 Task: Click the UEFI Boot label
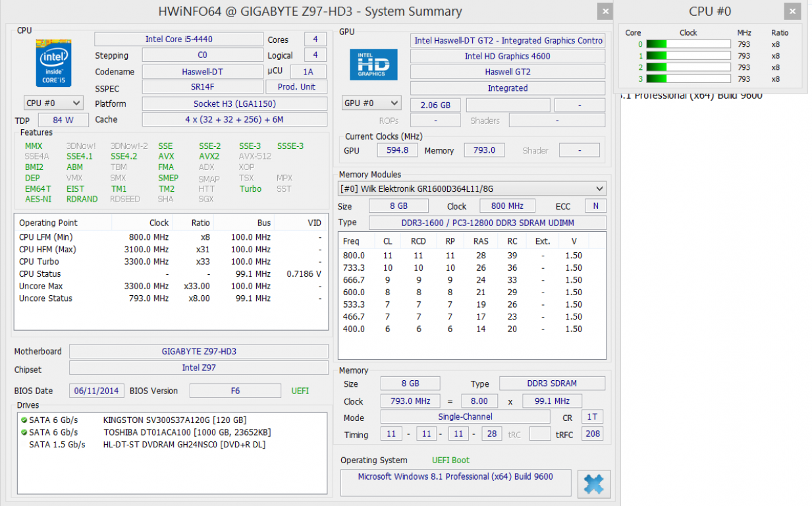click(451, 460)
